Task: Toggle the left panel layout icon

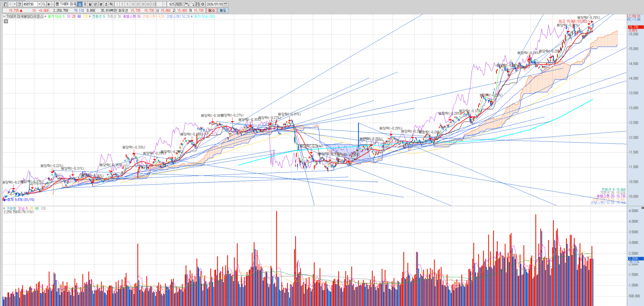Action: (5, 4)
